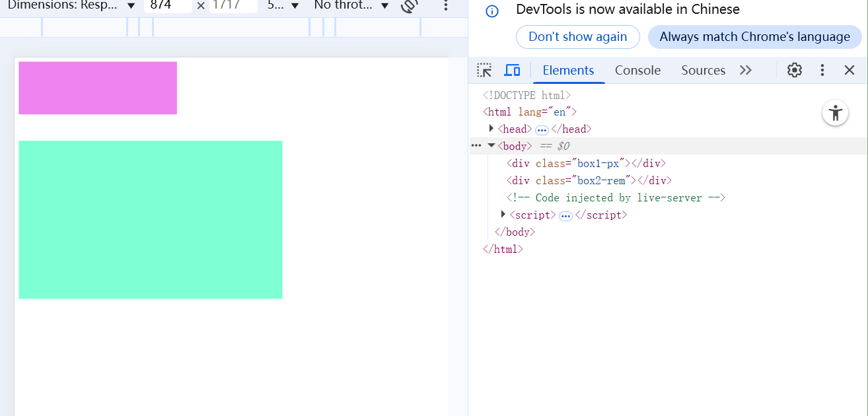This screenshot has height=416, width=868.
Task: Select the closing /html tag
Action: [x=503, y=249]
